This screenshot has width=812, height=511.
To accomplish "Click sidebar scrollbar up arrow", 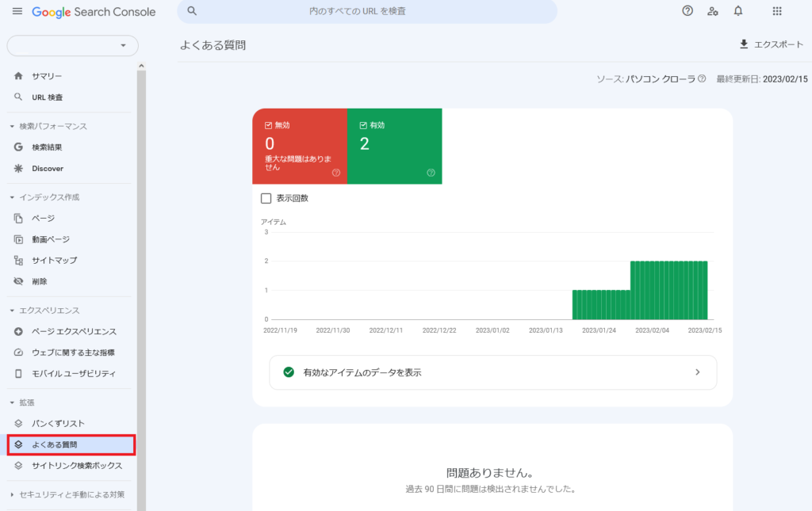I will click(x=141, y=67).
